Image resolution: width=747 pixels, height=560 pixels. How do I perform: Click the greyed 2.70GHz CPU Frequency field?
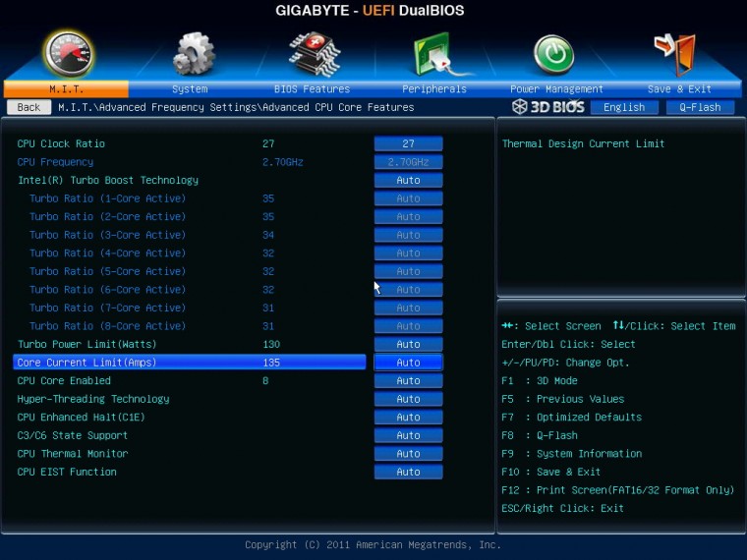tap(408, 162)
